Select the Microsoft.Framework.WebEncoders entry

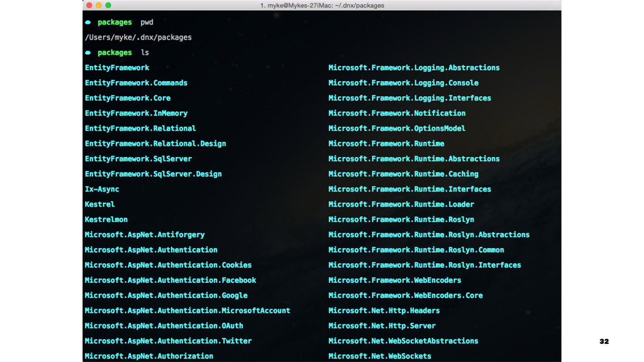click(x=395, y=280)
